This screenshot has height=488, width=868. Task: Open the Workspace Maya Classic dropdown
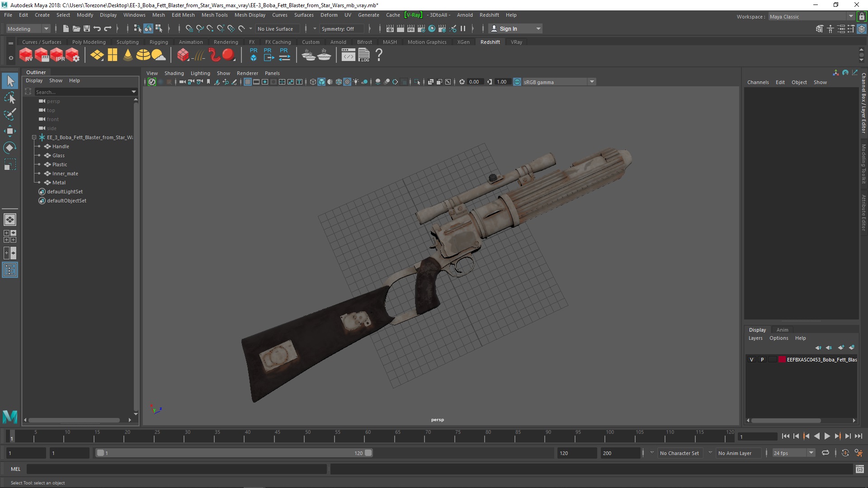pos(811,16)
